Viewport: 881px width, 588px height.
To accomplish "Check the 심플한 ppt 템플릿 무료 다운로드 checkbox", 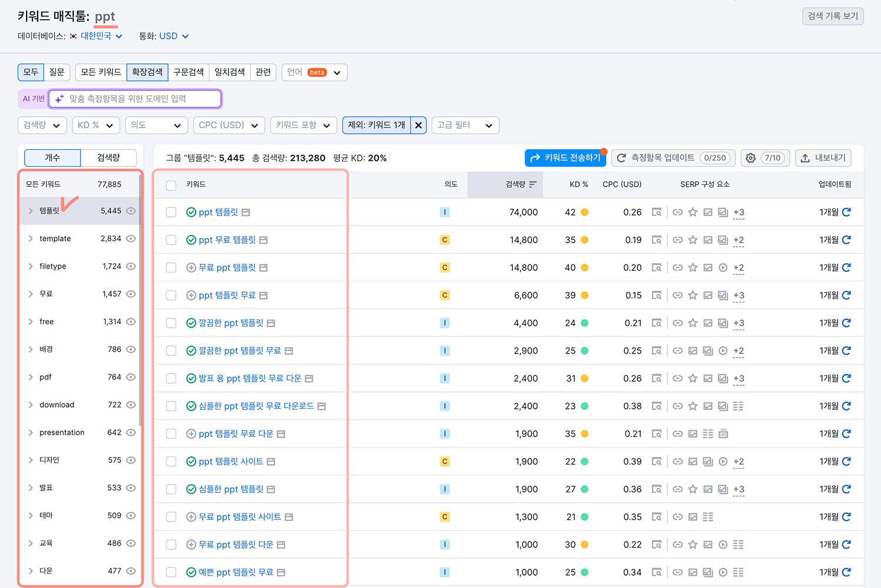I will 171,406.
